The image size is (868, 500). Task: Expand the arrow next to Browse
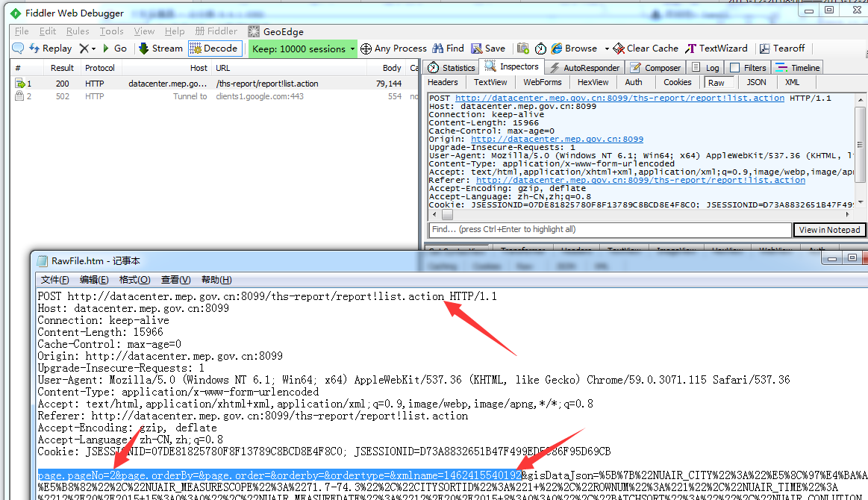[x=607, y=49]
